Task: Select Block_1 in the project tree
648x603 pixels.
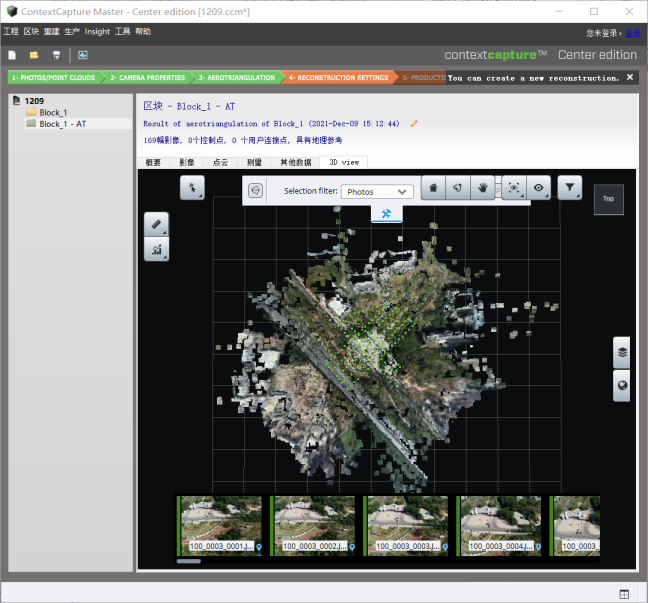Action: (x=53, y=113)
